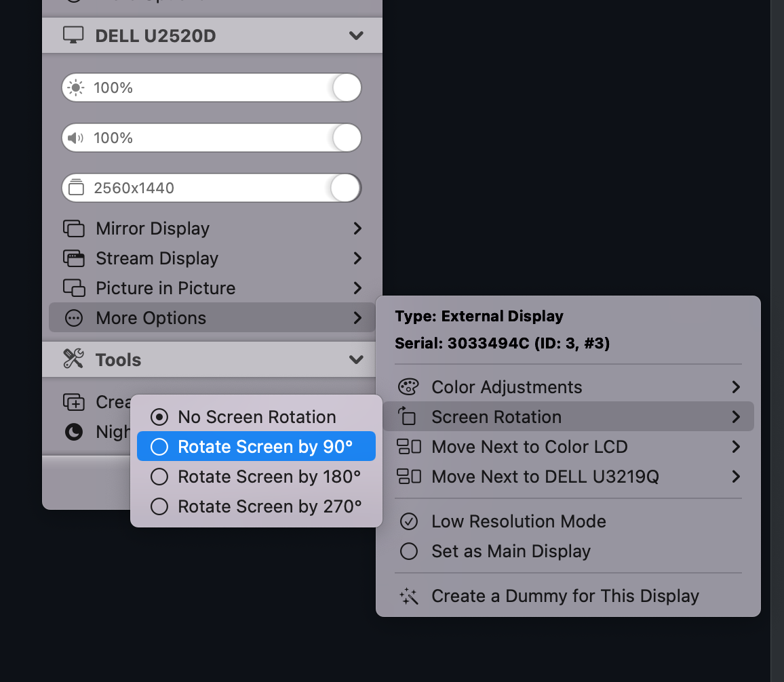Image resolution: width=784 pixels, height=682 pixels.
Task: Click Create a Dummy for This Display
Action: [x=564, y=596]
